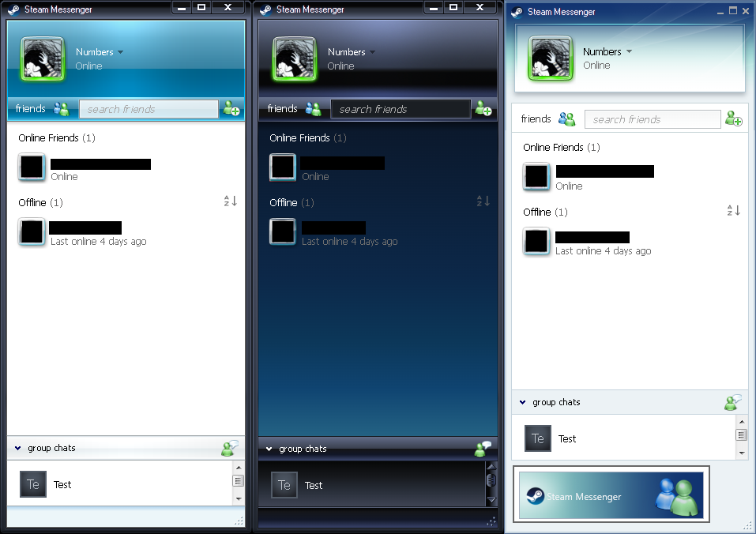
Task: Minimize the middle dark Steam Messenger window
Action: tap(434, 7)
